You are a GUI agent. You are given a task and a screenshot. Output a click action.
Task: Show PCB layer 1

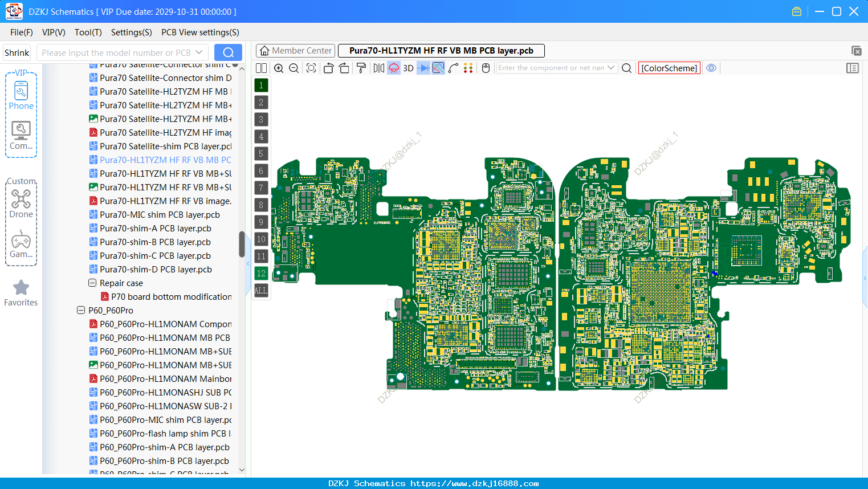tap(261, 85)
